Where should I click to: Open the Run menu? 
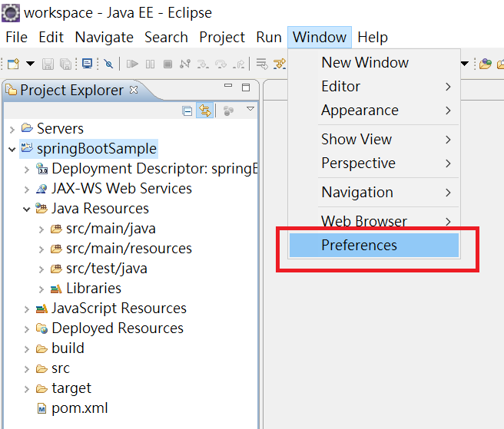click(x=269, y=38)
